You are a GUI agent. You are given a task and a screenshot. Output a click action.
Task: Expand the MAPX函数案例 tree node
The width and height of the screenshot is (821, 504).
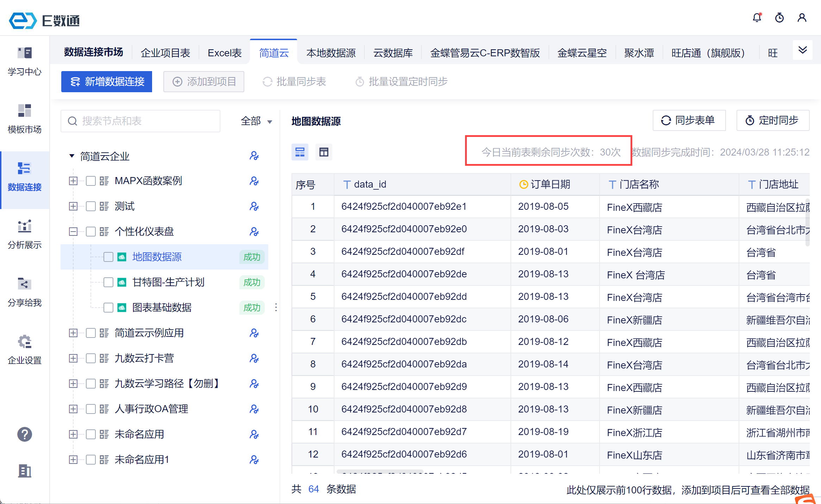point(73,181)
